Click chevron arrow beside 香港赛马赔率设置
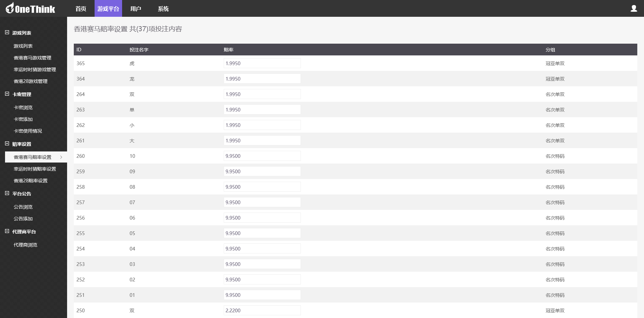The image size is (644, 318). (61, 157)
